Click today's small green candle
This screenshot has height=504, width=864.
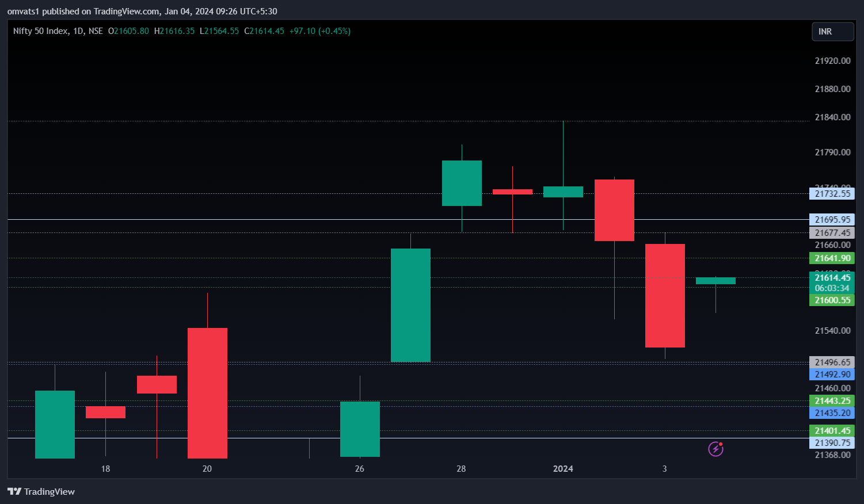[715, 281]
